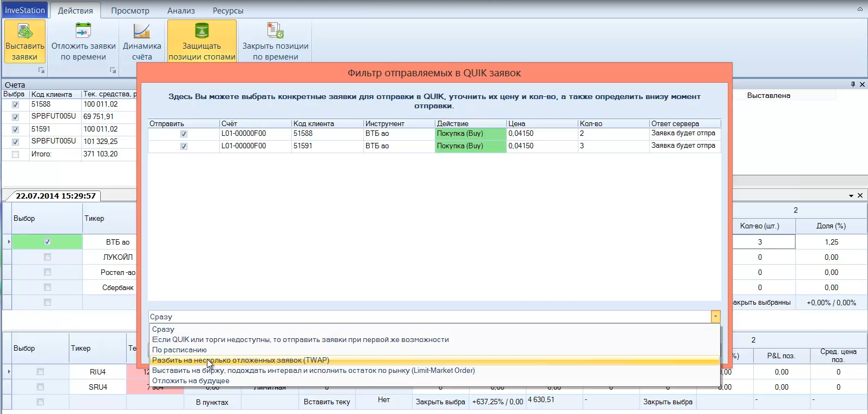Uncheck account 51591 in Счета list
This screenshot has width=868, height=414.
(15, 129)
